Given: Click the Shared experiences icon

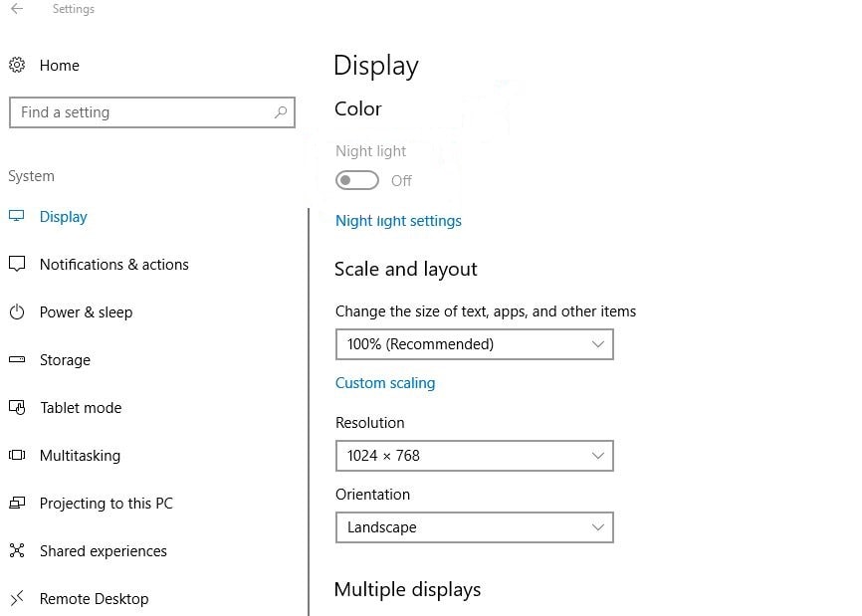Looking at the screenshot, I should point(17,550).
